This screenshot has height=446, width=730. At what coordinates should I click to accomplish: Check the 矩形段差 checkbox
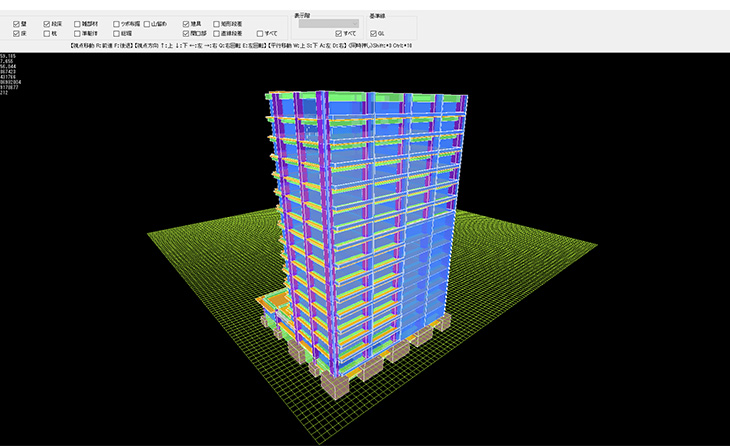pyautogui.click(x=217, y=22)
